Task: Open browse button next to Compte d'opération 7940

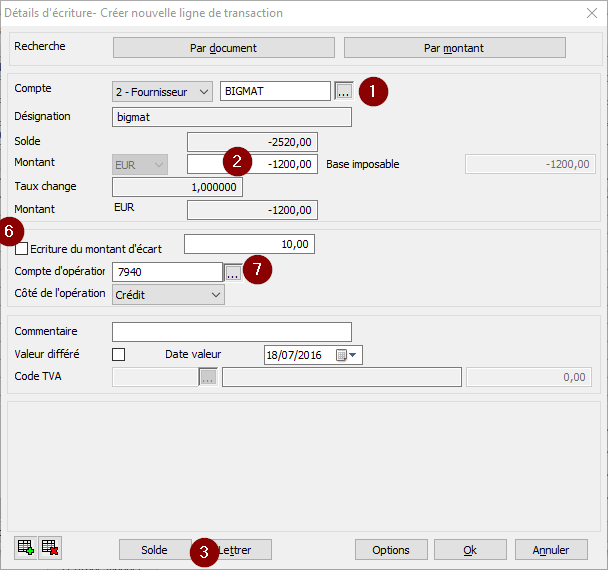Action: pyautogui.click(x=232, y=272)
